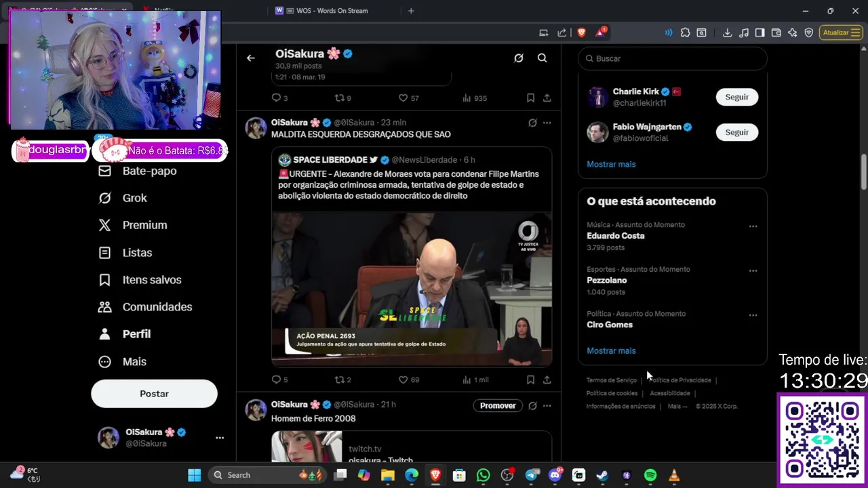Toggle bookmark on the MALDITA ESQUERDA post

pyautogui.click(x=530, y=380)
